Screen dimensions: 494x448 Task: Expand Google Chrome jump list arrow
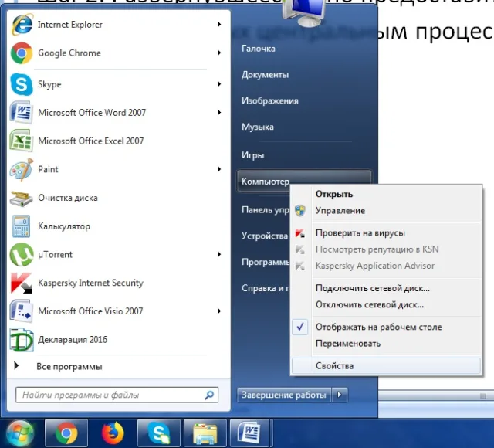point(219,53)
